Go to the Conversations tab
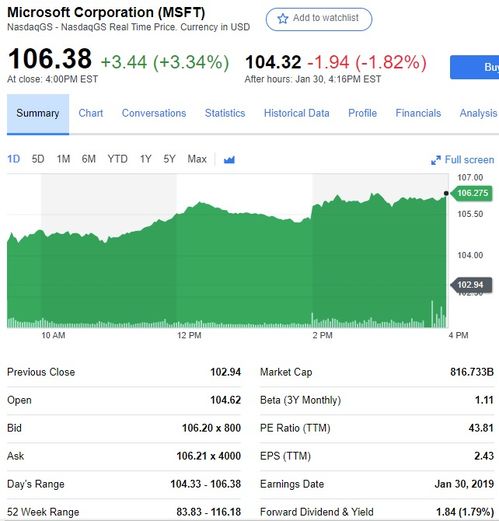The image size is (499, 521). pos(154,113)
